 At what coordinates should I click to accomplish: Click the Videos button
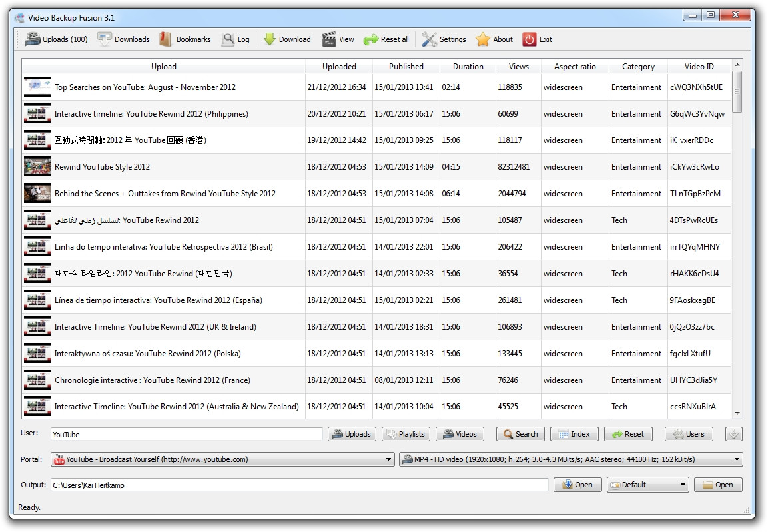[x=460, y=434]
